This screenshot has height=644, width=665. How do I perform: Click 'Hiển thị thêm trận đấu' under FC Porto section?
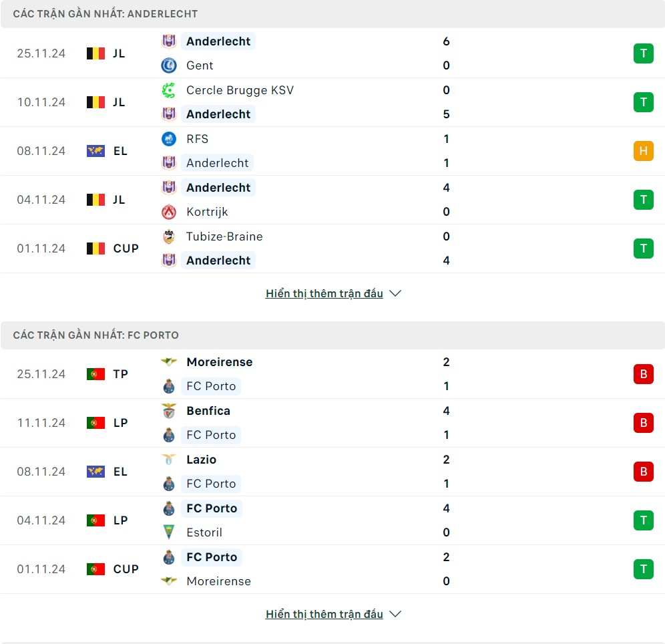point(324,614)
